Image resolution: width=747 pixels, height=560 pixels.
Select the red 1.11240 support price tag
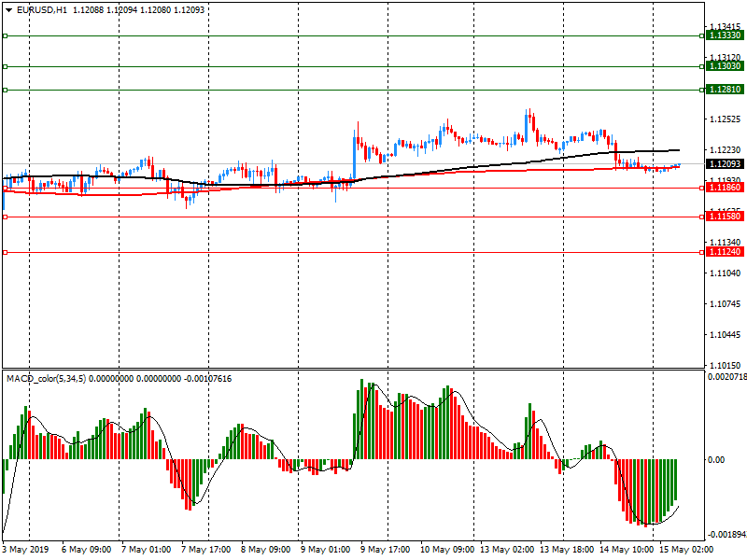725,252
